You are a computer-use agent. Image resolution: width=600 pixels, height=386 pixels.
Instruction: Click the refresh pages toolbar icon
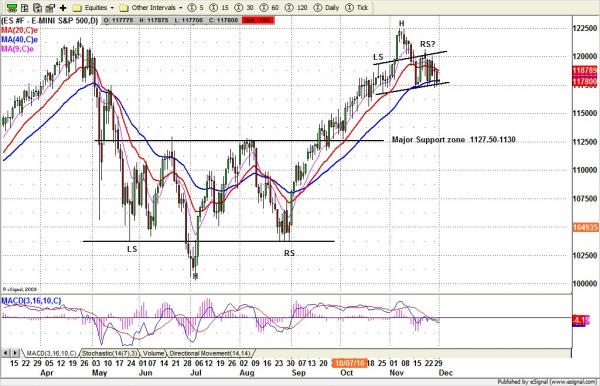tap(37, 8)
